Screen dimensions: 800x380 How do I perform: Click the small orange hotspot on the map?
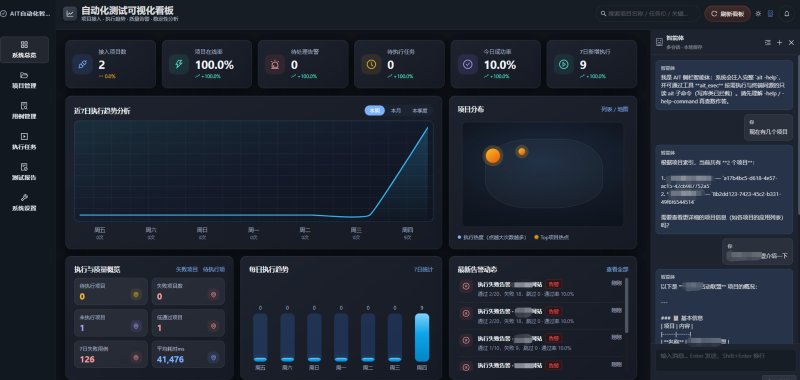coord(521,151)
